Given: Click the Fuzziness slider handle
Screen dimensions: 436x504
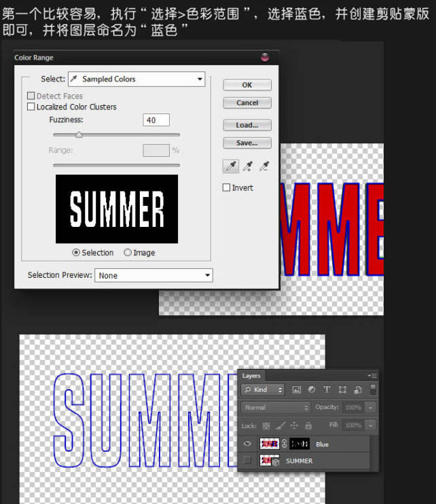Looking at the screenshot, I should 79,134.
